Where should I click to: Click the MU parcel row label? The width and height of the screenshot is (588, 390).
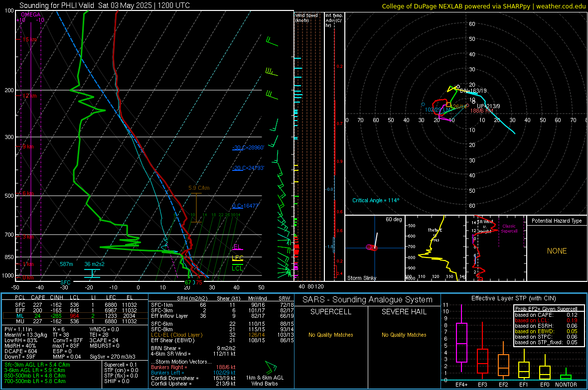click(x=20, y=321)
